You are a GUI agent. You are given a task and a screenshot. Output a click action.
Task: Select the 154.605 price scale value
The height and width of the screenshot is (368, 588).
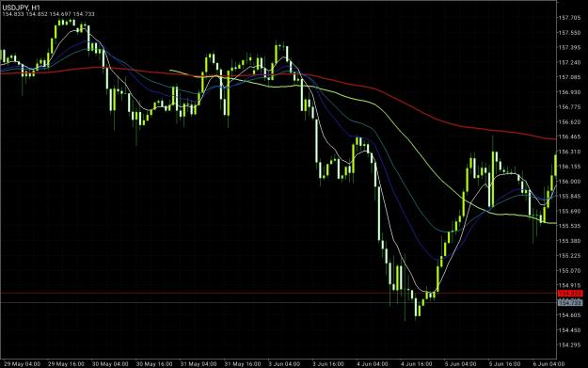tap(569, 315)
